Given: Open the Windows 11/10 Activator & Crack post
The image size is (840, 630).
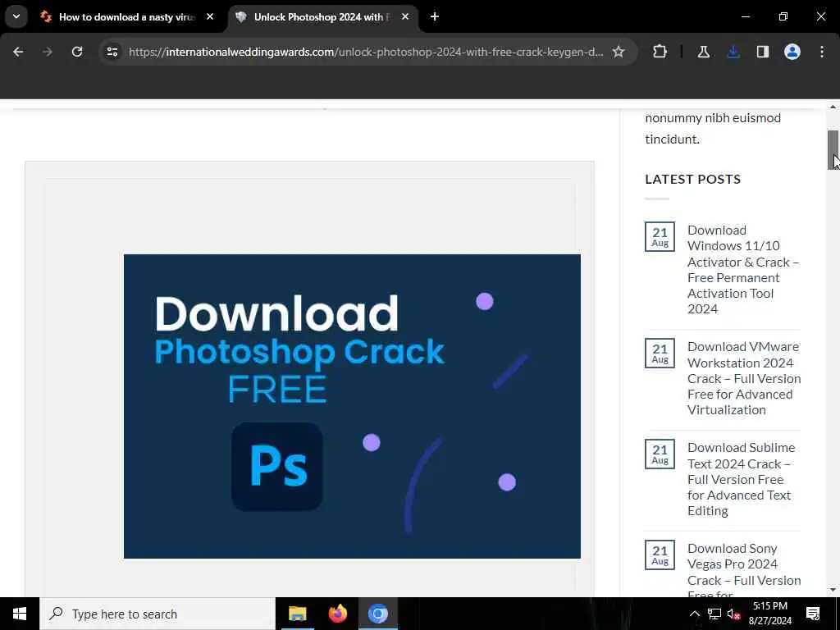Looking at the screenshot, I should [x=743, y=269].
